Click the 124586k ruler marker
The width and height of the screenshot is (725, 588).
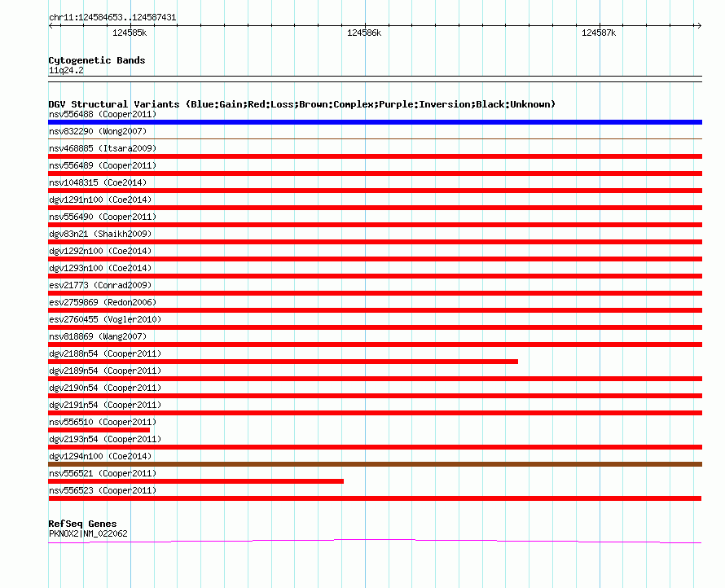[364, 33]
